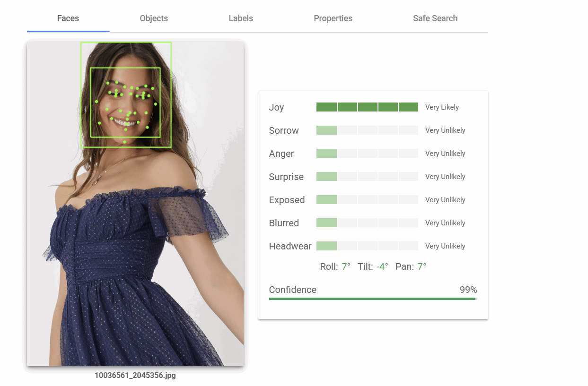Viewport: 588px width, 386px height.
Task: Click the Blurred likelihood indicator
Action: pos(368,223)
